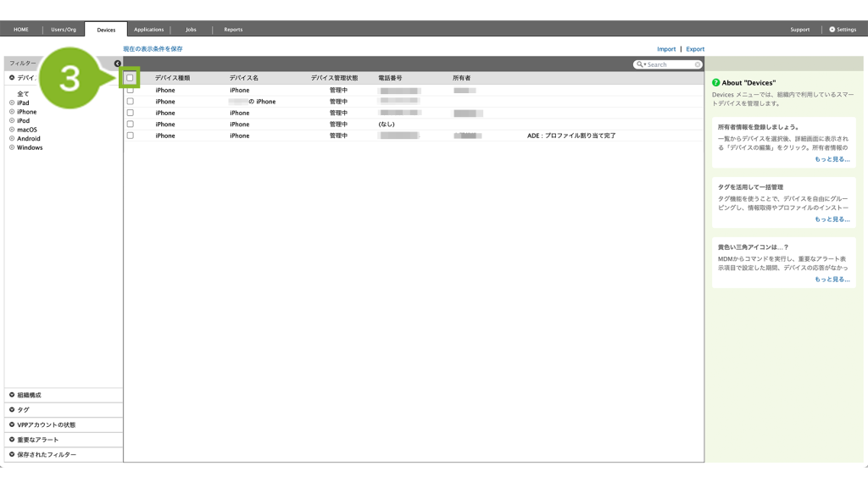Click もっと見る under 黄色い三角アイコンは

click(832, 280)
